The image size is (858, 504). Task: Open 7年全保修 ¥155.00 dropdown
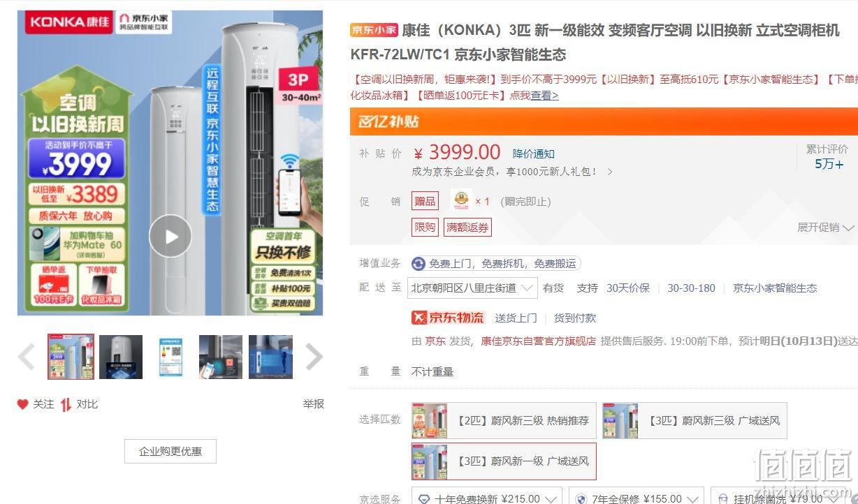[x=636, y=498]
